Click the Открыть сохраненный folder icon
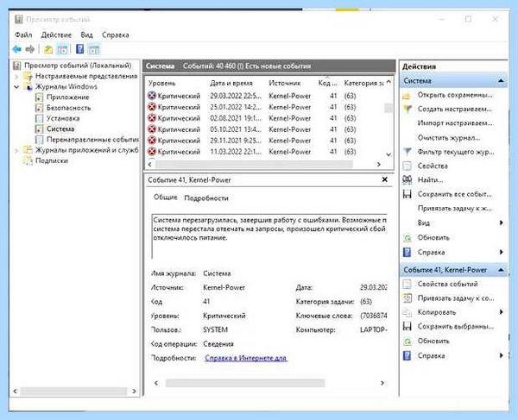Image resolution: width=518 pixels, height=420 pixels. 407,96
